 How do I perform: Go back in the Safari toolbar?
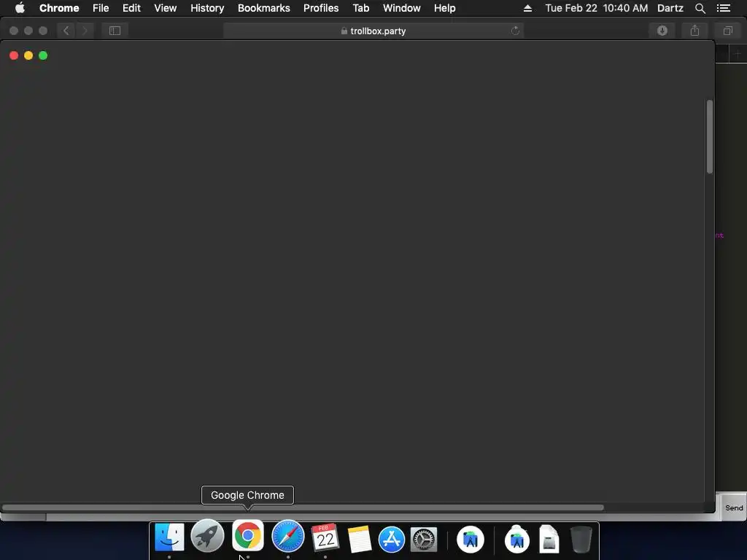pos(66,31)
